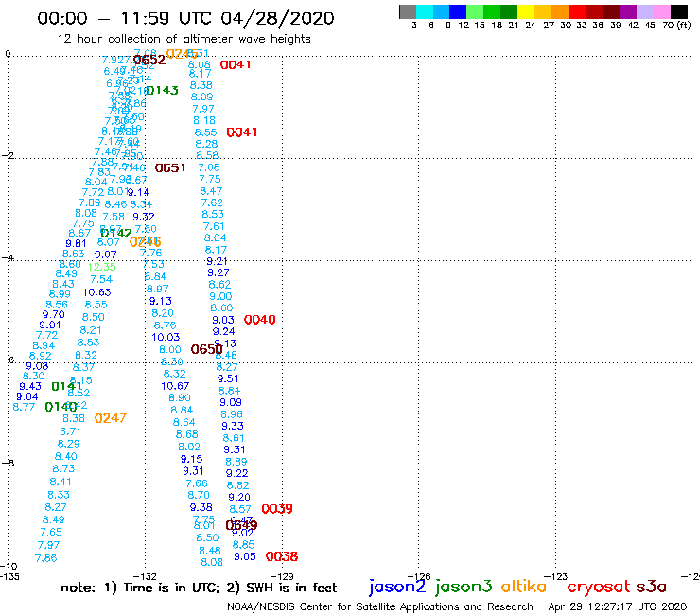
Task: Click the latitude axis label -10
Action: tap(9, 567)
